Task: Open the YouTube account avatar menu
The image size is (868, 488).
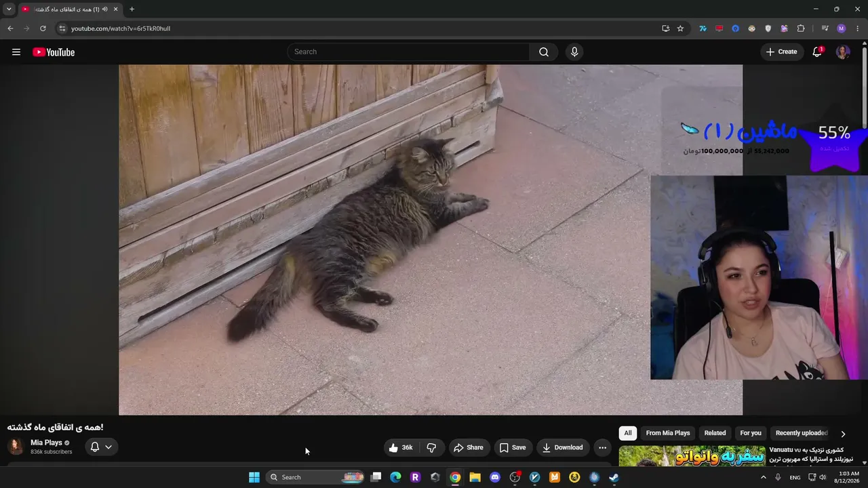Action: (843, 52)
